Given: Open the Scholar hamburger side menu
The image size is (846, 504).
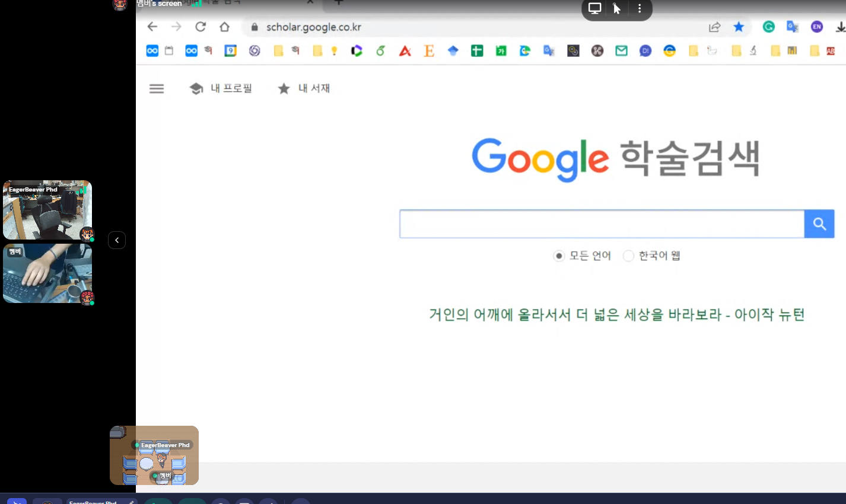Looking at the screenshot, I should tap(157, 88).
